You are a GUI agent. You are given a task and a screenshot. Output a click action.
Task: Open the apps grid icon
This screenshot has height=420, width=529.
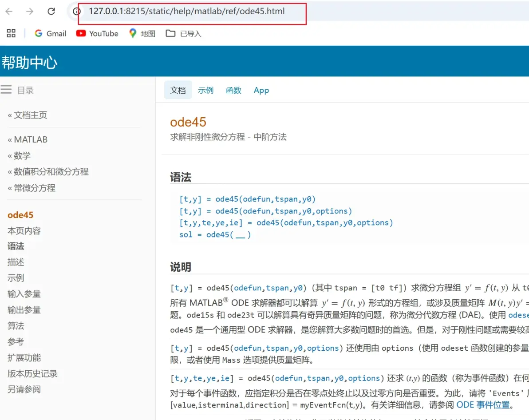pyautogui.click(x=11, y=33)
